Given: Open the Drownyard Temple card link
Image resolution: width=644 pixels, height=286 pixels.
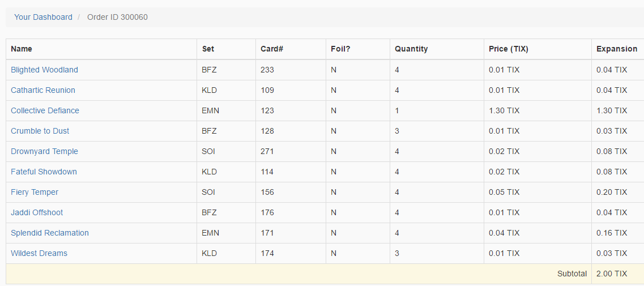Looking at the screenshot, I should coord(44,151).
